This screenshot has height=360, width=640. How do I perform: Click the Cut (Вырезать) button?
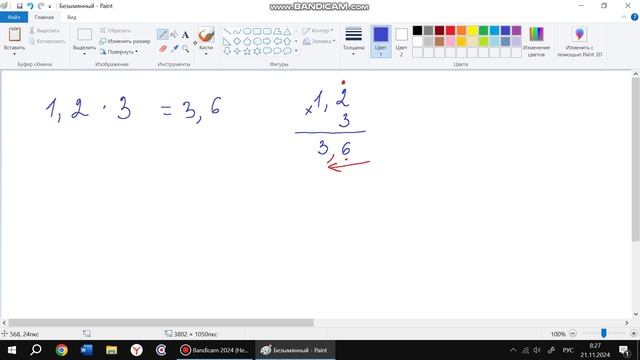[x=44, y=31]
